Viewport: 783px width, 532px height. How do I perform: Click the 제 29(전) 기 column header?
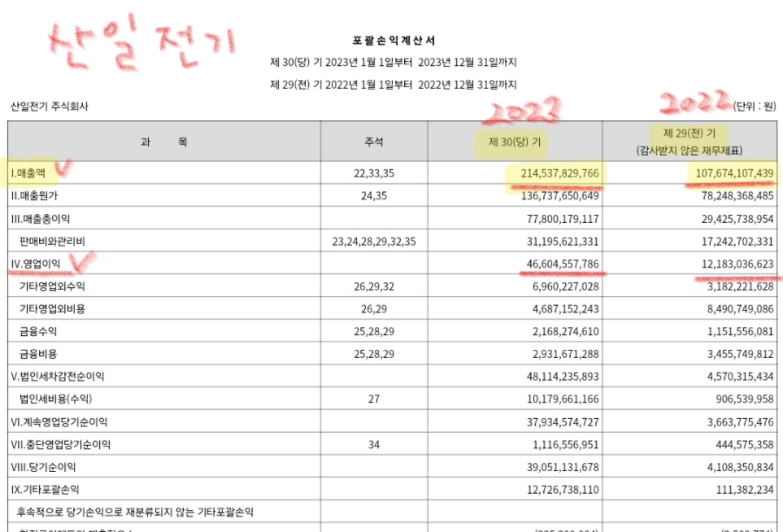coord(689,133)
